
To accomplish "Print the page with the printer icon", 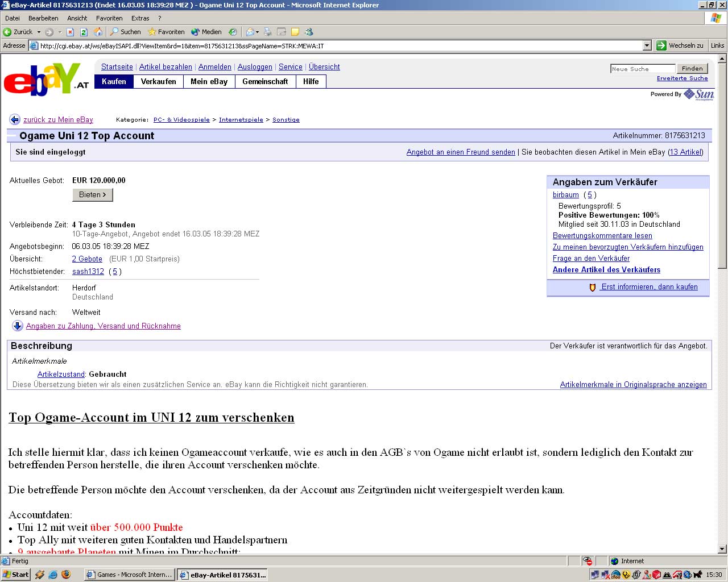I will [x=268, y=32].
